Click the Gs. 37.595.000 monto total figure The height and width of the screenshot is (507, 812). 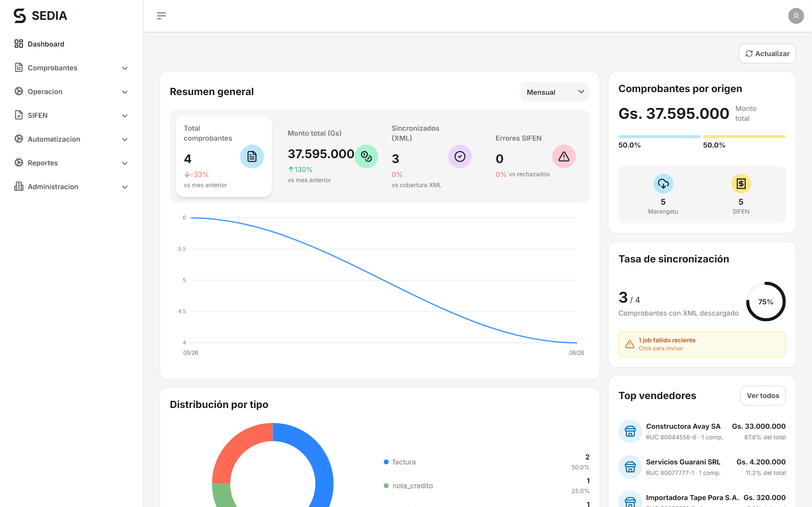674,113
